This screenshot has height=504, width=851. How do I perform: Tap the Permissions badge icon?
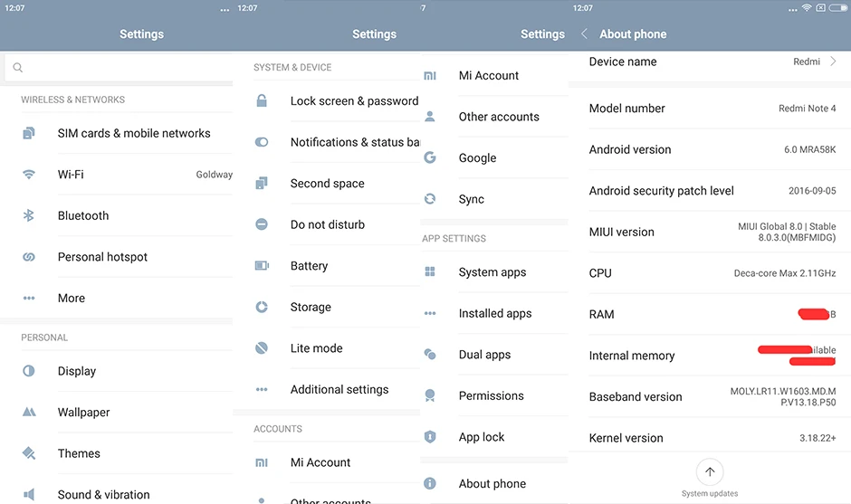coord(430,395)
